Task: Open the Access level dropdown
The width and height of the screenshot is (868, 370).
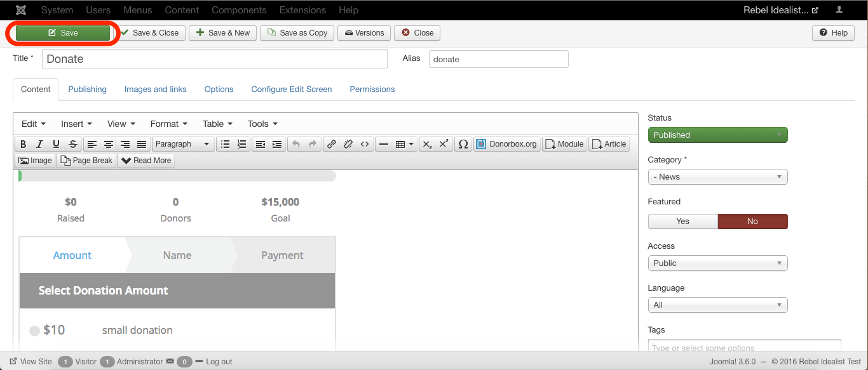Action: (x=717, y=263)
